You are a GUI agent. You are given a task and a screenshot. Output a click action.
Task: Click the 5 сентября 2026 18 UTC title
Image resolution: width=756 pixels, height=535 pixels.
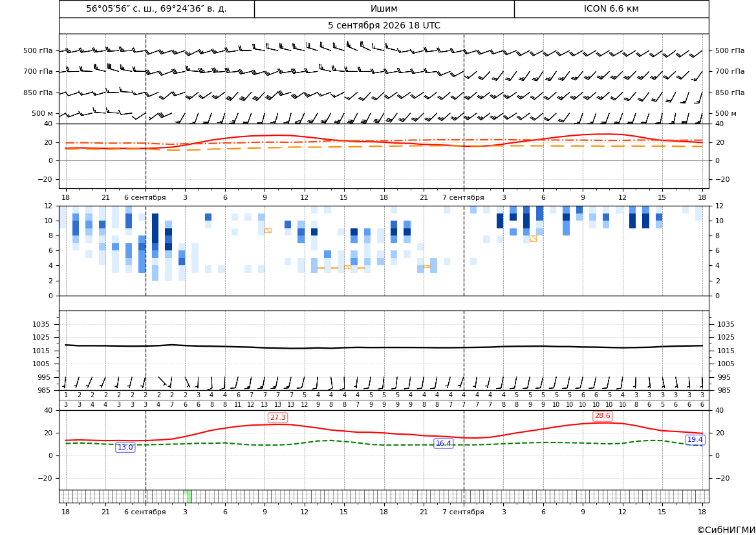(x=384, y=26)
